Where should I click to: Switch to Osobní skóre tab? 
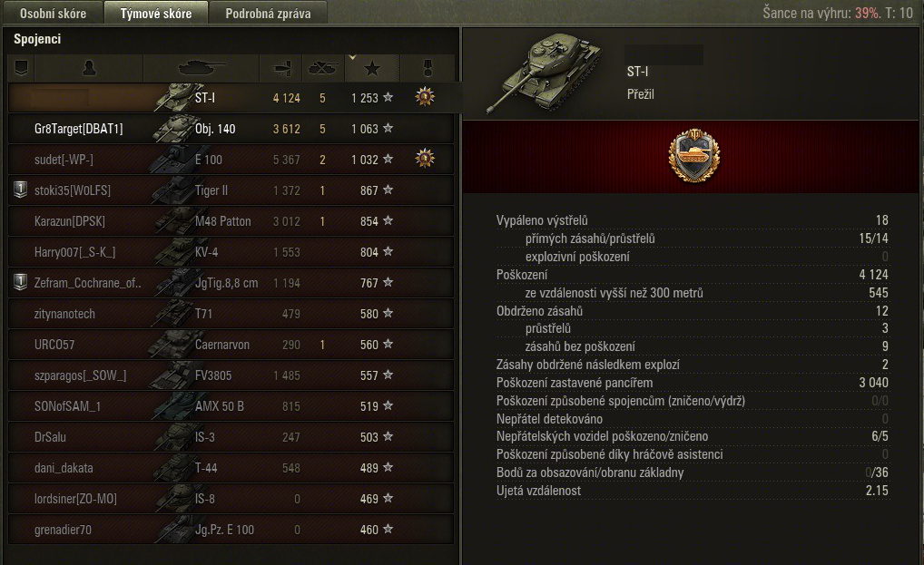pos(53,13)
